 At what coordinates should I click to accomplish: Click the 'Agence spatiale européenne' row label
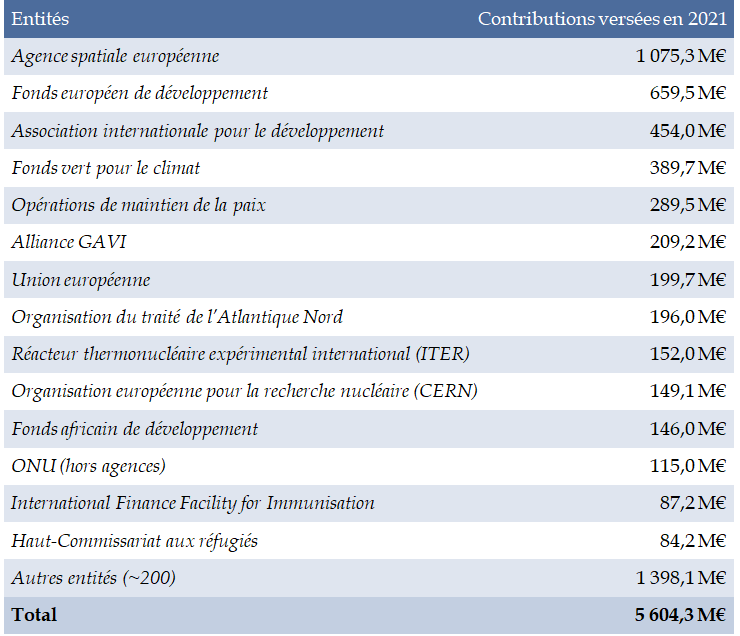(x=115, y=56)
